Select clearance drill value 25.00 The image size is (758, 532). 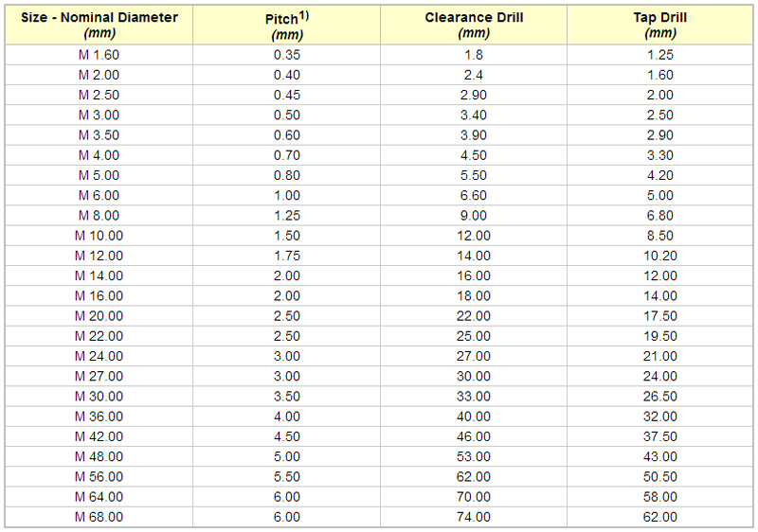pos(474,336)
